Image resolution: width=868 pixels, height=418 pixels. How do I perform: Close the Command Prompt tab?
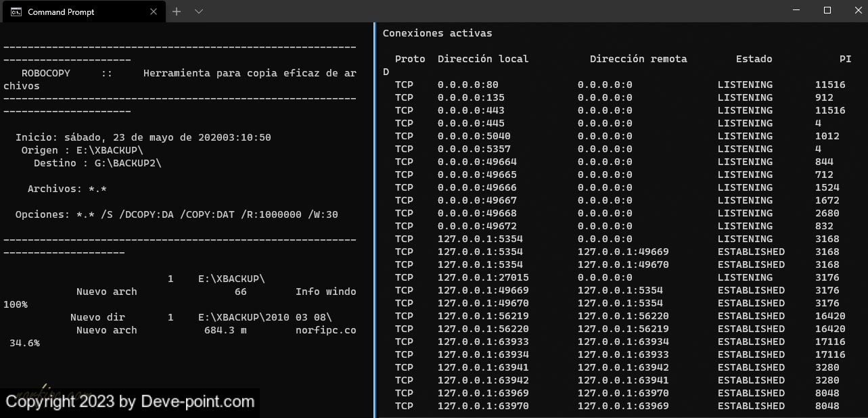(154, 11)
